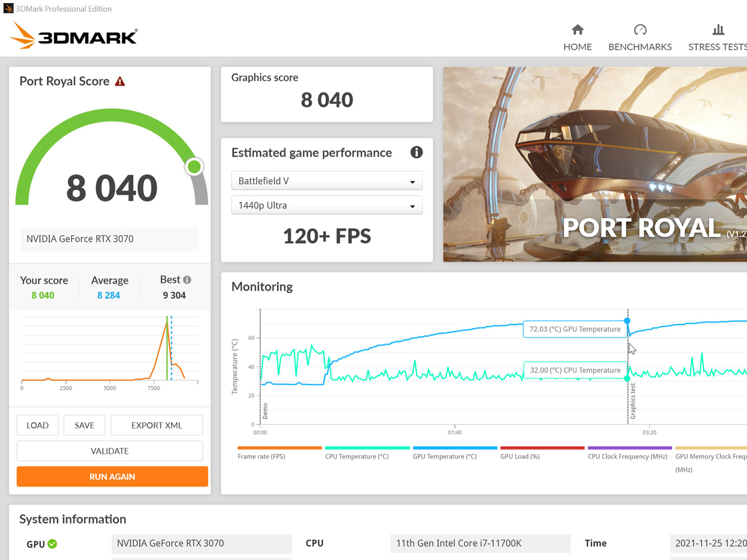Viewport: 747px width, 560px height.
Task: Click the 3DMark logo
Action: click(73, 35)
